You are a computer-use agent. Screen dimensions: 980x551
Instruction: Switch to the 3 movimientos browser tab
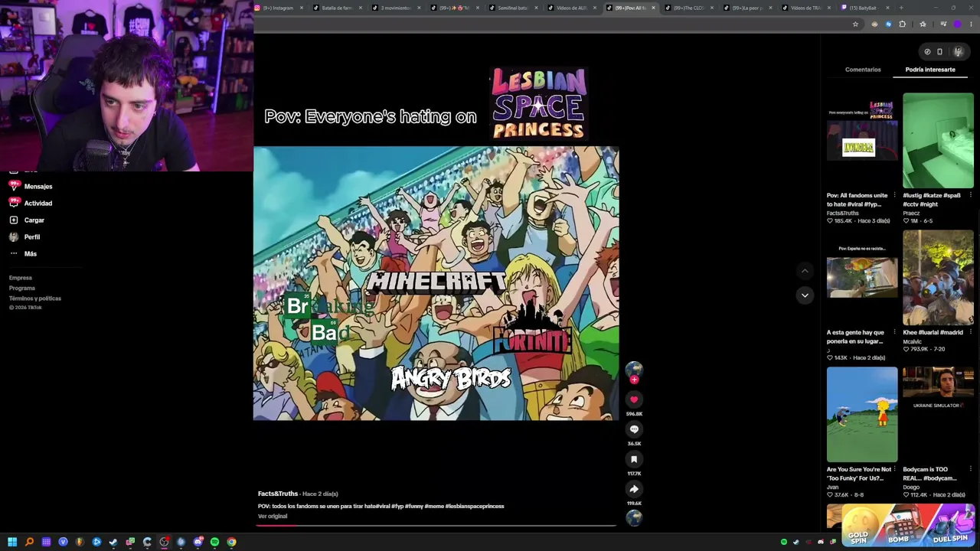pyautogui.click(x=397, y=8)
